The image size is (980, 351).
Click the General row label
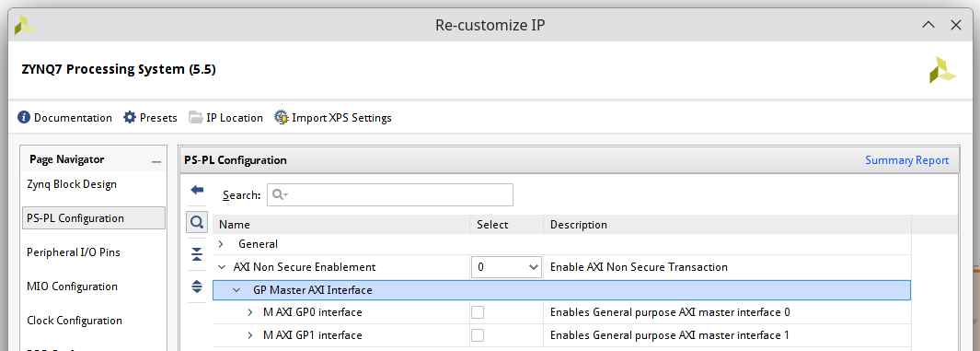(259, 244)
